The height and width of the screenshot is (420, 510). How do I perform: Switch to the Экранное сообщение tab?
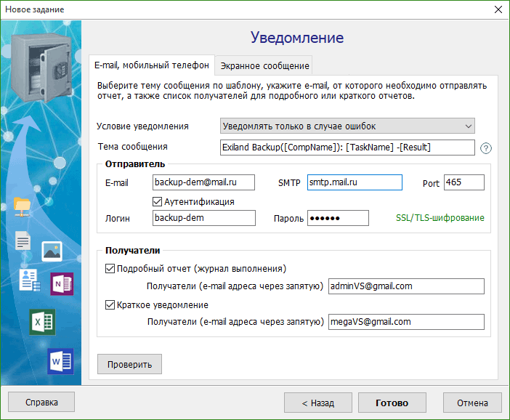(264, 65)
